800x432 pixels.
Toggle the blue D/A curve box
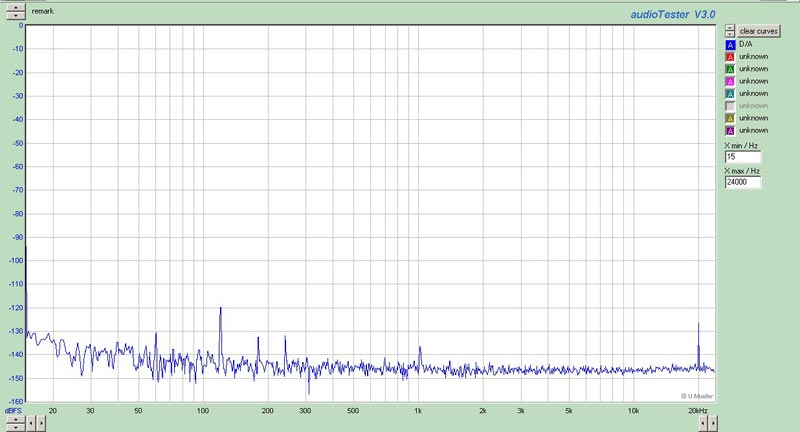pyautogui.click(x=730, y=45)
